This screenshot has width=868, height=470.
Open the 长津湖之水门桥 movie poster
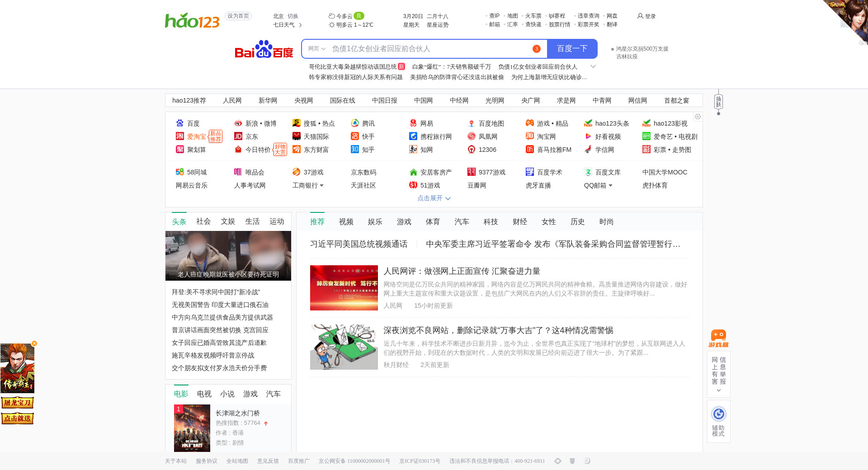[192, 428]
